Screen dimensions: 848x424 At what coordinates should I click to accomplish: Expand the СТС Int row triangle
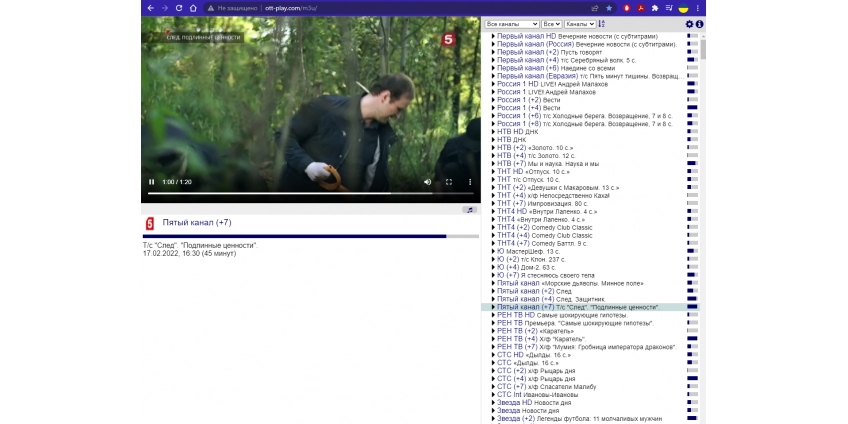[493, 394]
